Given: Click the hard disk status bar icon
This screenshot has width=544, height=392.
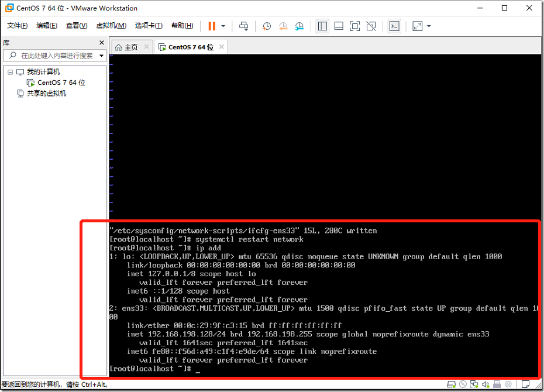Looking at the screenshot, I should 452,384.
